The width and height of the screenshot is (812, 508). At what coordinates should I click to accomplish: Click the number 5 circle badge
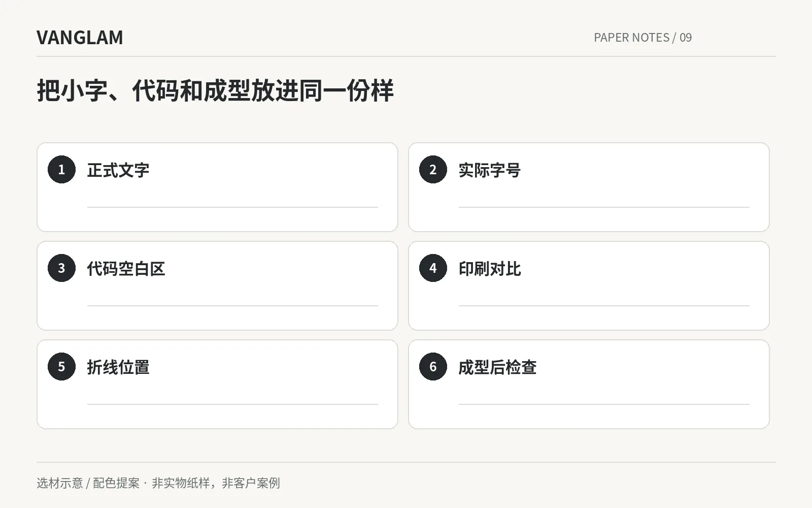pyautogui.click(x=61, y=367)
